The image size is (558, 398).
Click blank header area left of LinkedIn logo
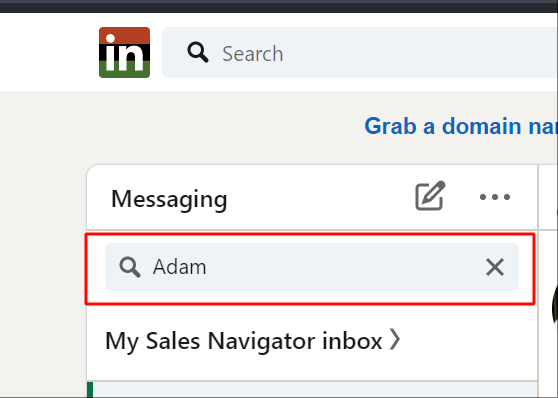[48, 52]
